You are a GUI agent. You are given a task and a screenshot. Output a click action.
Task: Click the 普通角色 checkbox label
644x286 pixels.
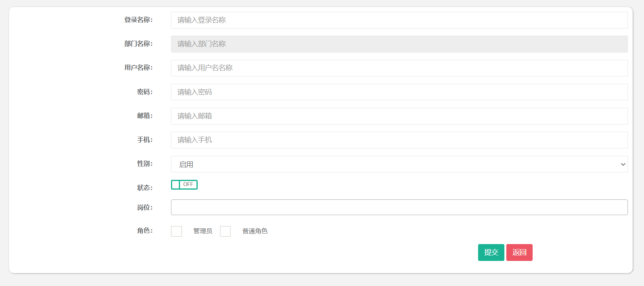[255, 231]
